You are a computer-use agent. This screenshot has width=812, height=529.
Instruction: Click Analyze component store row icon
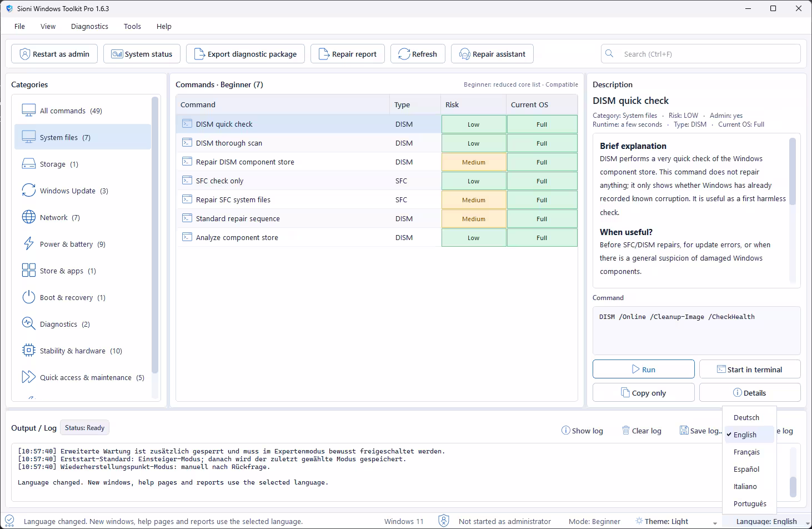(x=187, y=237)
